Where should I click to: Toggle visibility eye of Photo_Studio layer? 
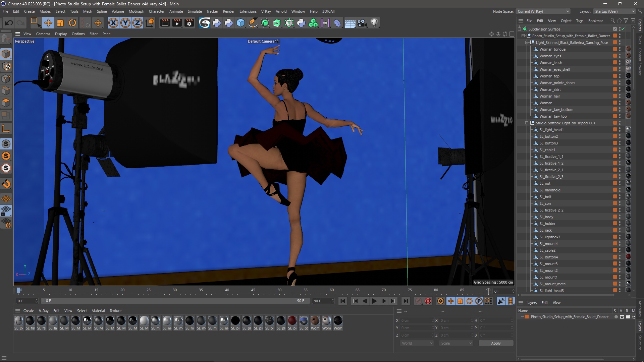622,317
